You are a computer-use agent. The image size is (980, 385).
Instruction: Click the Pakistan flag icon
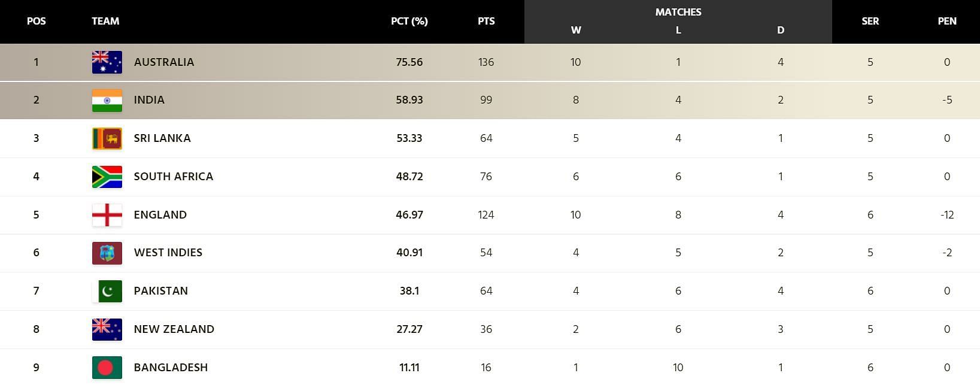click(x=107, y=291)
